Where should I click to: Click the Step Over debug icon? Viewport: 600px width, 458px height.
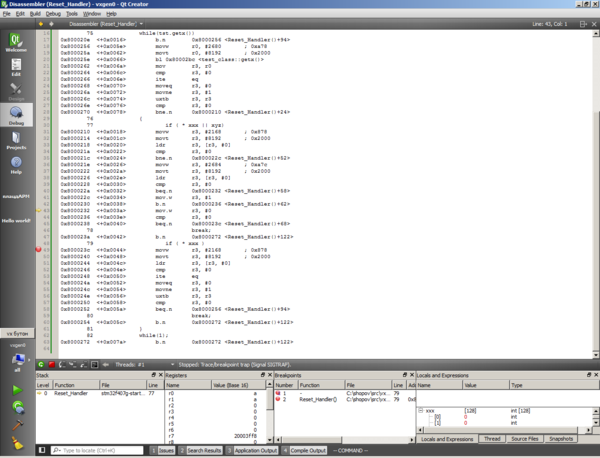(62, 365)
